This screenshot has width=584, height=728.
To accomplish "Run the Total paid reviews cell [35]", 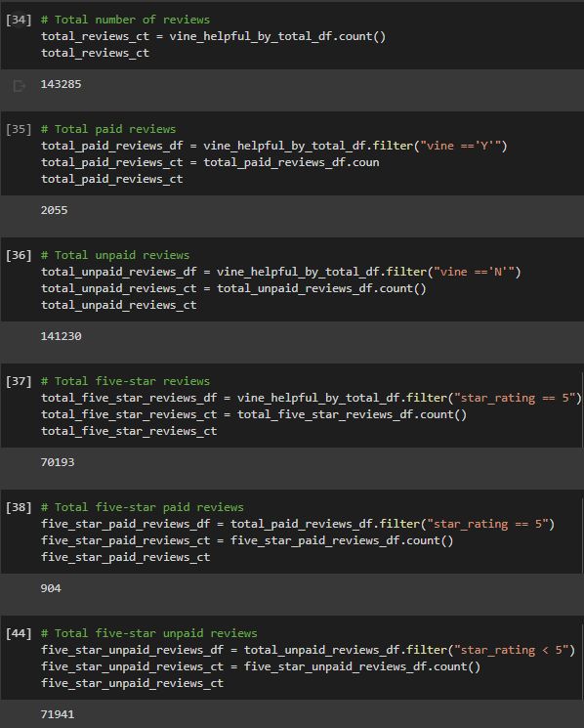I will 19,129.
